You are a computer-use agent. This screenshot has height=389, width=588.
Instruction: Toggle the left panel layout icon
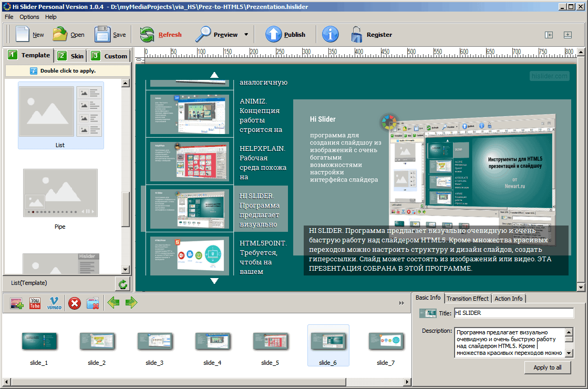[549, 35]
